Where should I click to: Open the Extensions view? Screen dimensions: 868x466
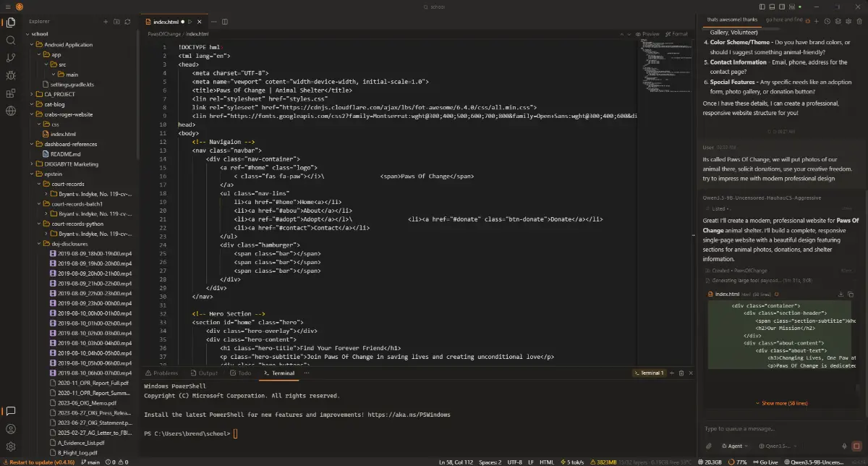(x=10, y=93)
